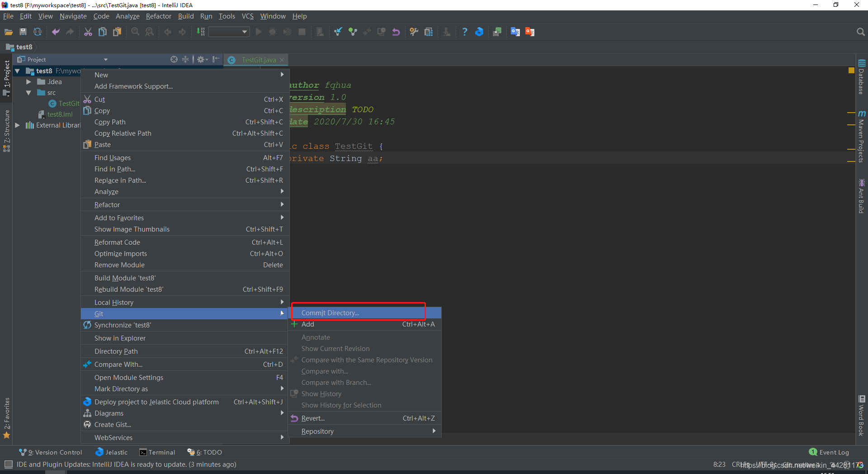This screenshot has width=868, height=474.
Task: Click the Help question mark icon
Action: tap(465, 32)
